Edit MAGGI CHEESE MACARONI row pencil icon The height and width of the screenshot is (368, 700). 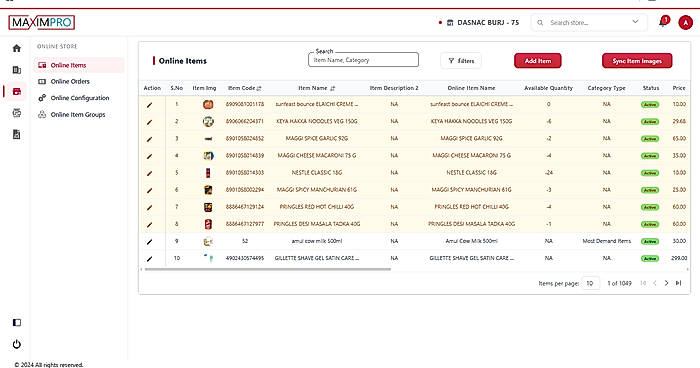tap(150, 156)
